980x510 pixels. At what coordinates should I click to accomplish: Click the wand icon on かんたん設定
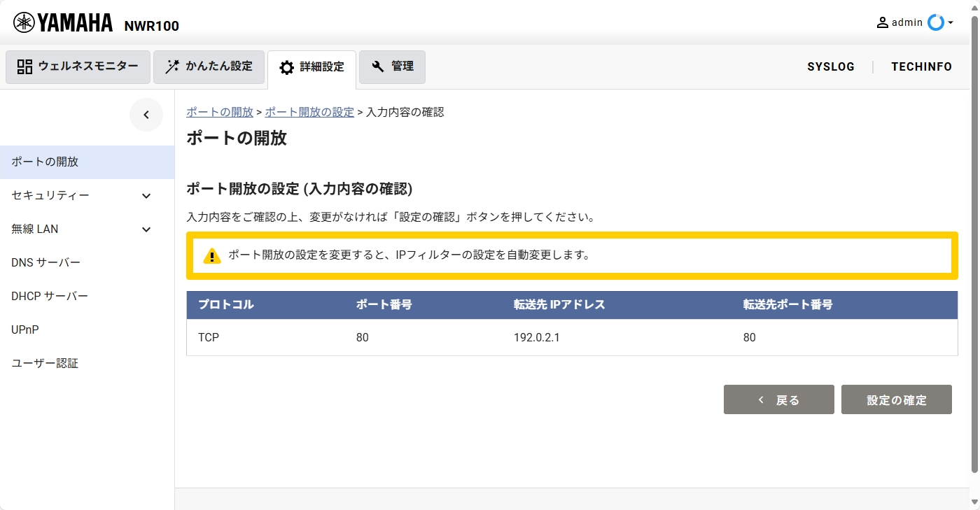click(x=171, y=66)
